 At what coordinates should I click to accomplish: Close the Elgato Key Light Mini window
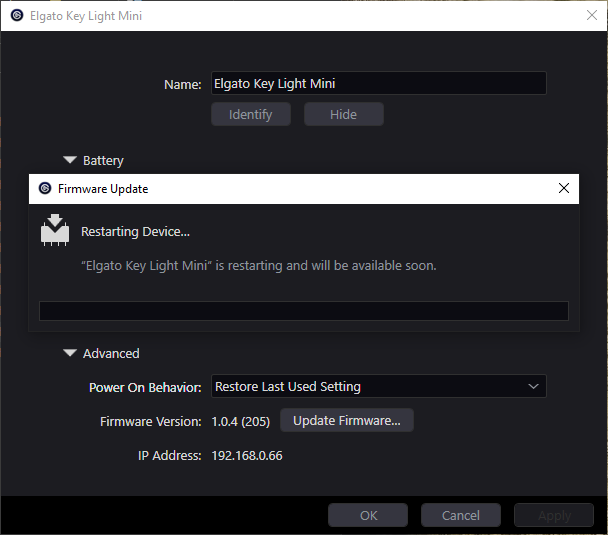coord(592,16)
